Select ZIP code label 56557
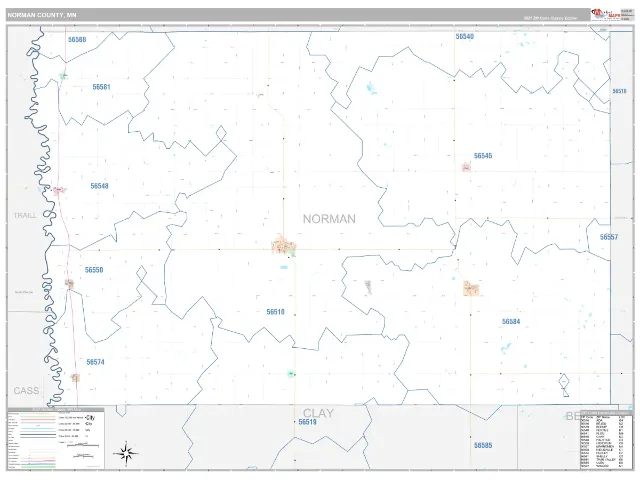The width and height of the screenshot is (640, 480). (609, 237)
